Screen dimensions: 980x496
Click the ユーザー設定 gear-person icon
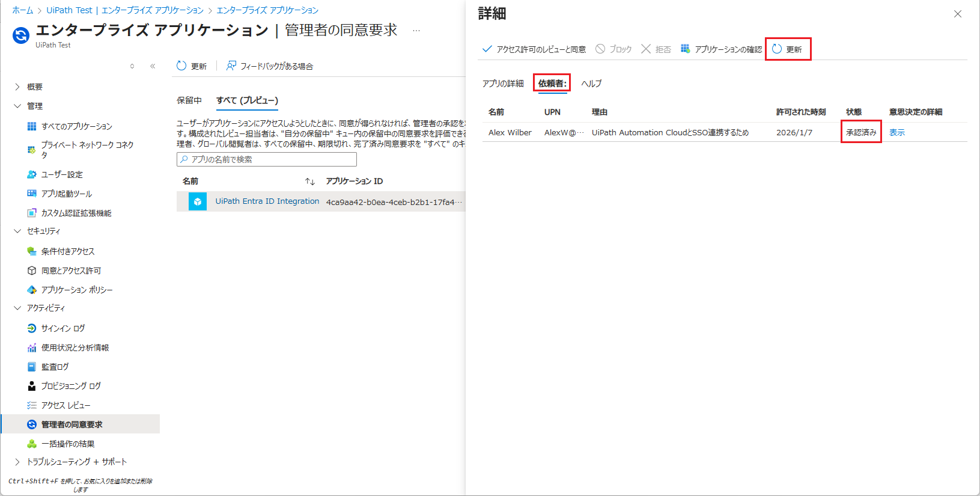click(32, 174)
